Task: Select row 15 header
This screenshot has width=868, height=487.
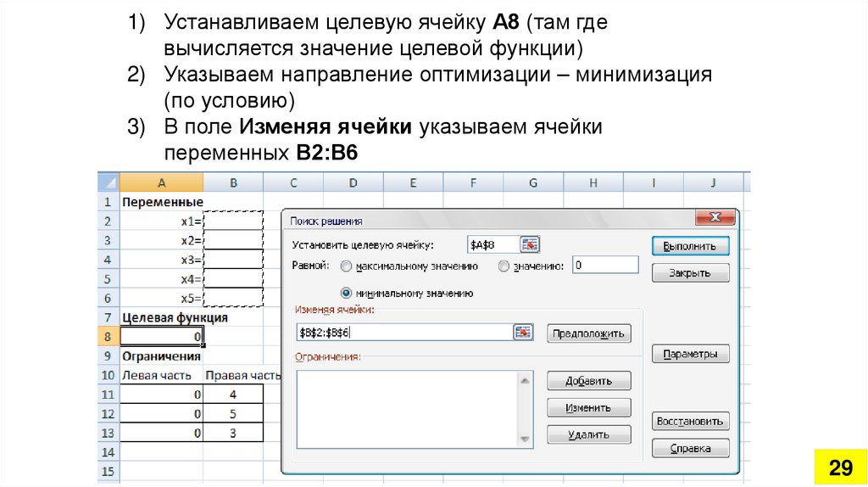Action: click(x=108, y=472)
